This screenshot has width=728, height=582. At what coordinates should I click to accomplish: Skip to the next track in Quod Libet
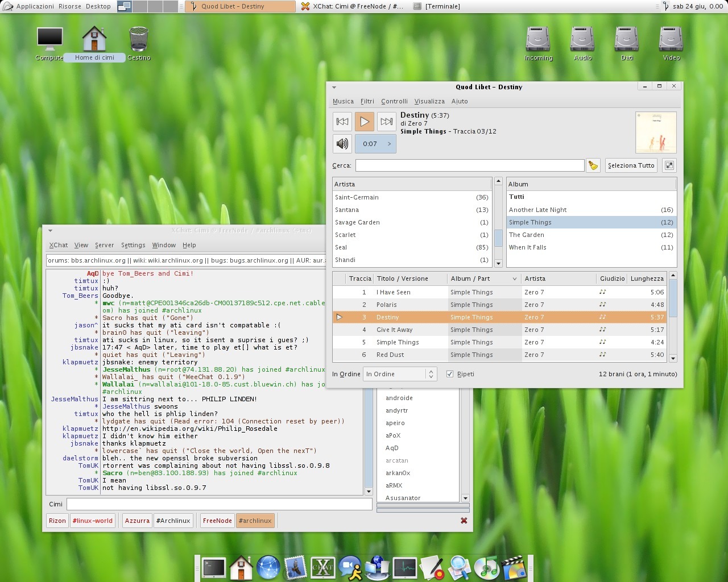click(387, 121)
